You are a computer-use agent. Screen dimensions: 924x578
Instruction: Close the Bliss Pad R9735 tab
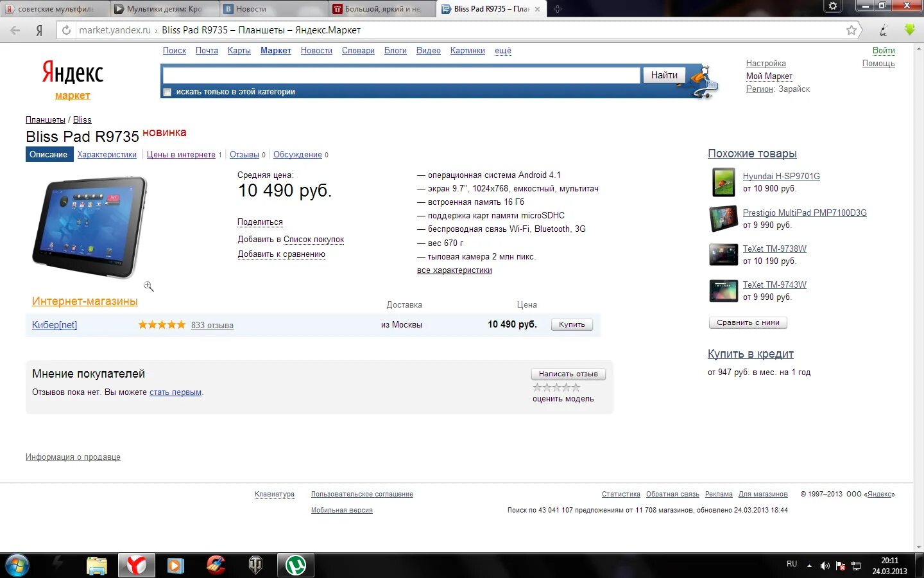pyautogui.click(x=538, y=9)
